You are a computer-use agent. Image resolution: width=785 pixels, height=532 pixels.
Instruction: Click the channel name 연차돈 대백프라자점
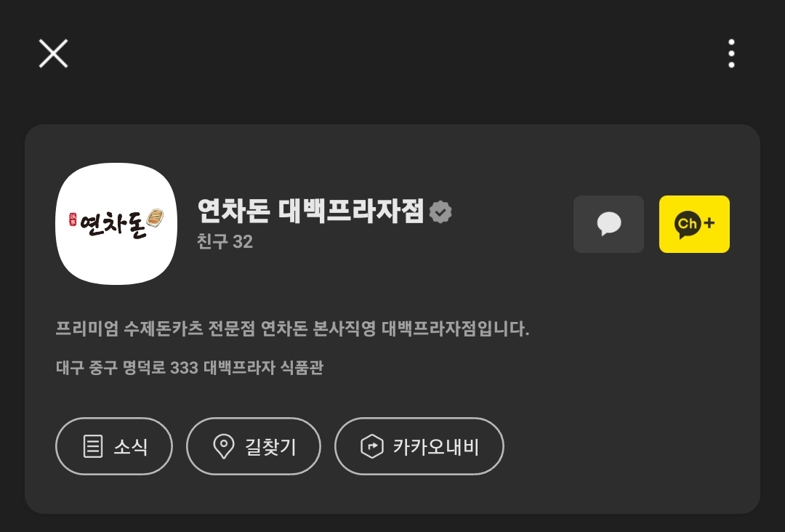click(310, 211)
